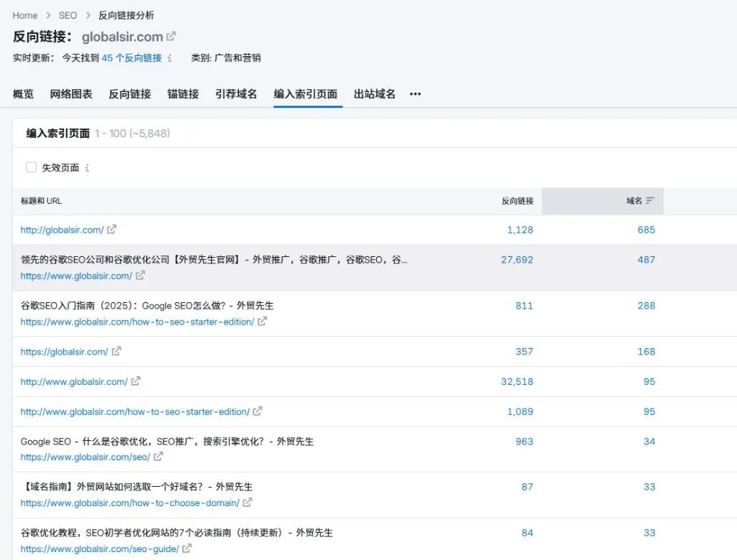Switch to the 反向链接 tab
This screenshot has width=737, height=560.
130,94
